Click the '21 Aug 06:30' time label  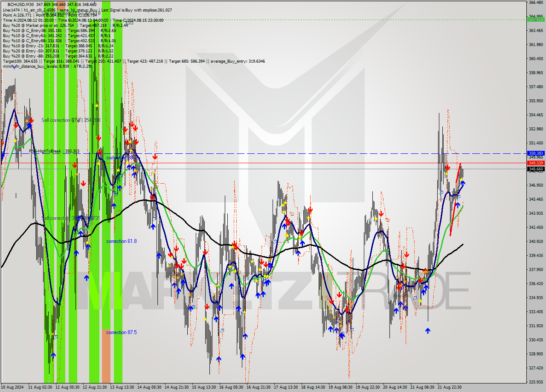click(x=422, y=387)
